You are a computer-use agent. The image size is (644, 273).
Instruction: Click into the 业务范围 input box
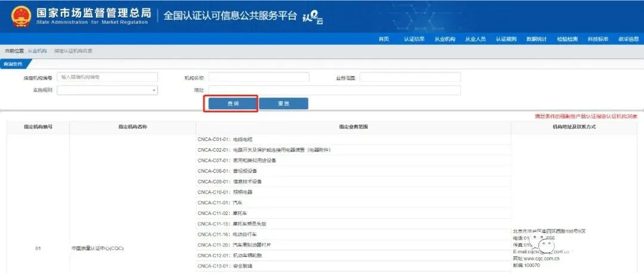click(410, 77)
